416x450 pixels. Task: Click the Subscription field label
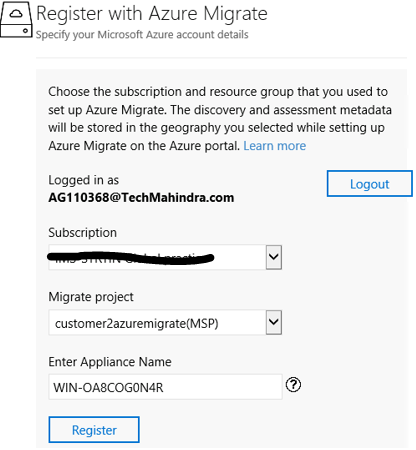83,233
